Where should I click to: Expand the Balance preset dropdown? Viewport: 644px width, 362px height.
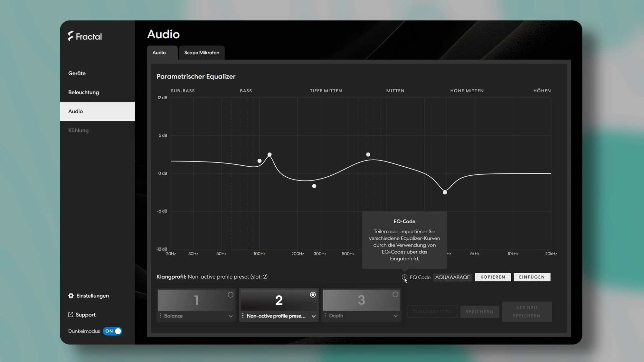(231, 316)
